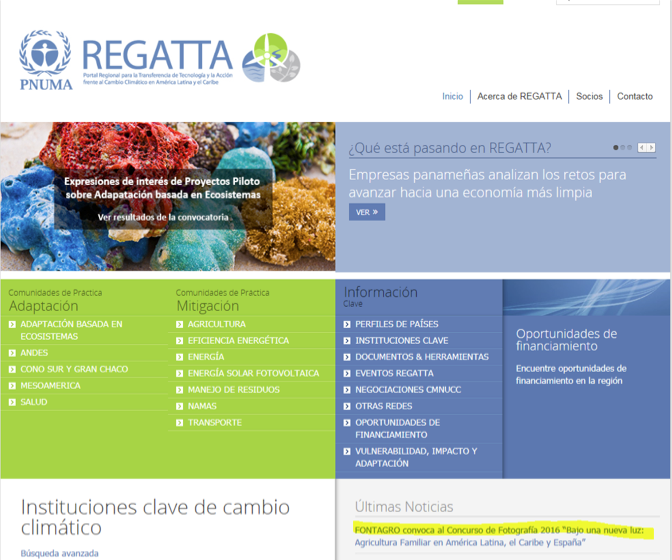Open Acerca de REGATTA page
This screenshot has width=672, height=560.
click(x=519, y=96)
